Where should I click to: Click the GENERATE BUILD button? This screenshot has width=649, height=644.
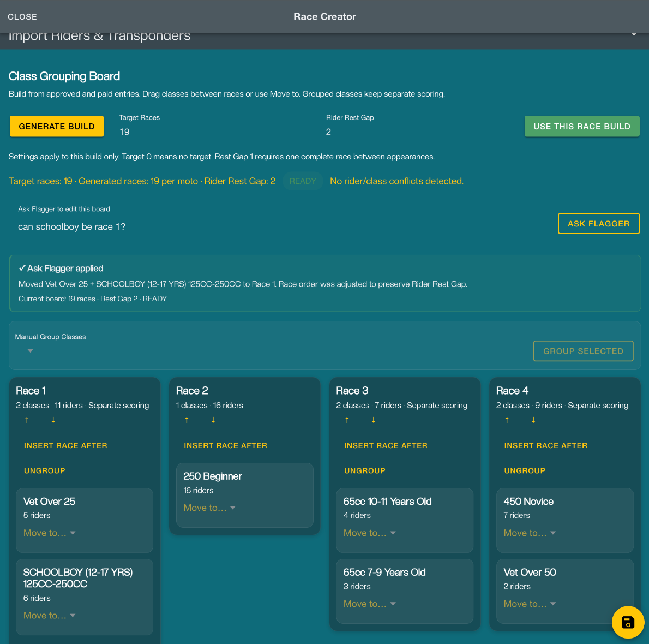coord(57,126)
